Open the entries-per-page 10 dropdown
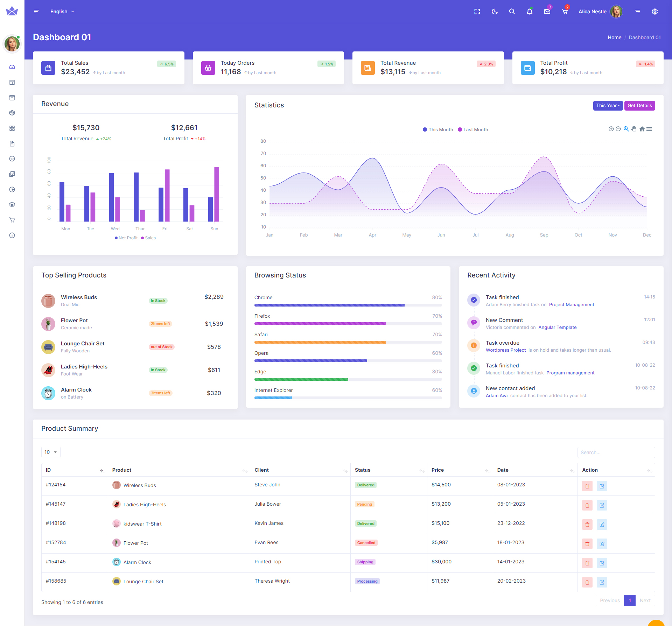Viewport: 672px width, 626px height. 51,452
